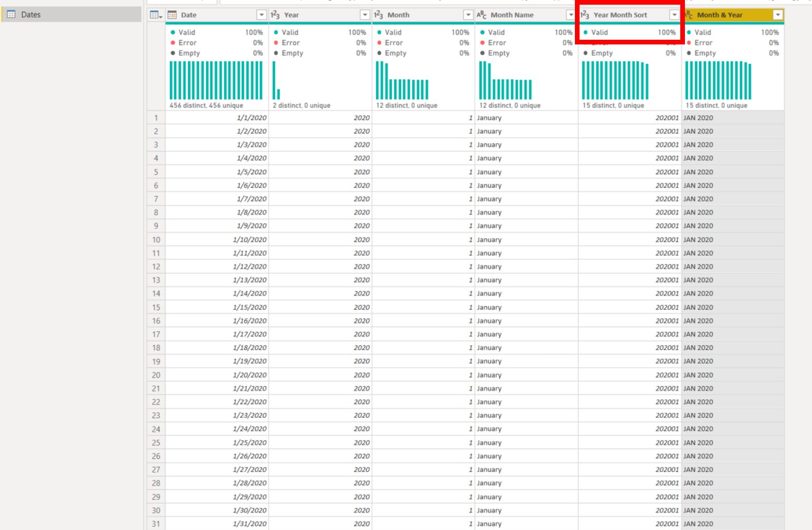812x530 pixels.
Task: Click Year Month Sort column distribution histogram
Action: (615, 80)
